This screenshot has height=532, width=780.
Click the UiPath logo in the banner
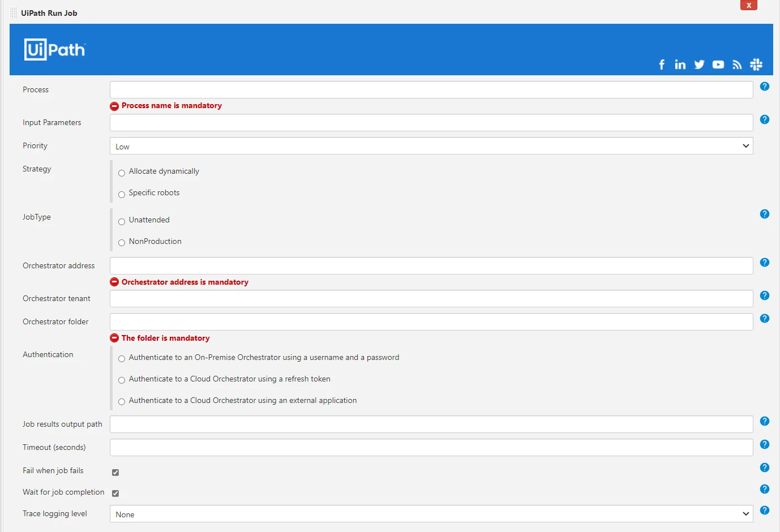click(55, 50)
